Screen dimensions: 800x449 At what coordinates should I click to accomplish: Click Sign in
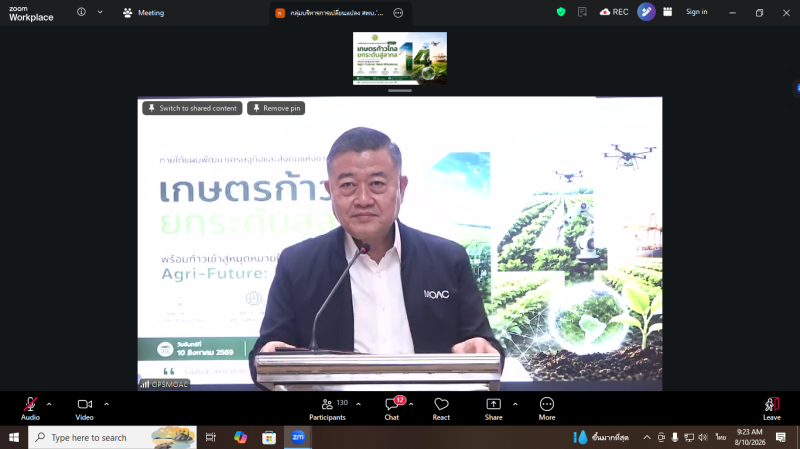click(x=696, y=12)
